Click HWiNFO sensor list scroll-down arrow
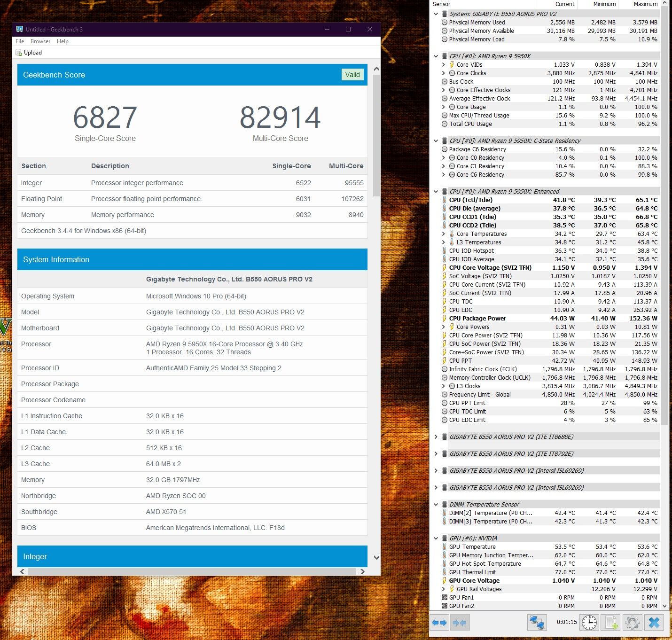Image resolution: width=672 pixels, height=640 pixels. click(x=664, y=606)
